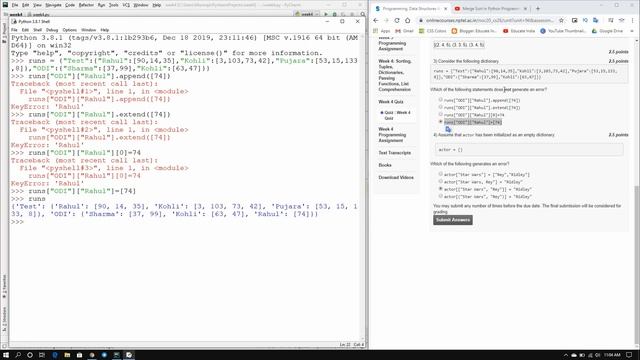Image resolution: width=640 pixels, height=360 pixels.
Task: Click the PyCharm Run button
Action: tap(326, 14)
